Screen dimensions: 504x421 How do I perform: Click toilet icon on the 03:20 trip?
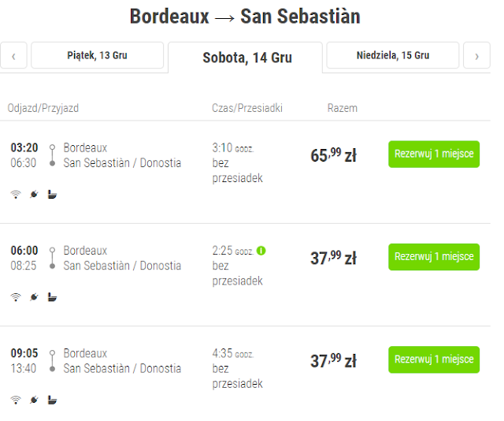click(52, 195)
